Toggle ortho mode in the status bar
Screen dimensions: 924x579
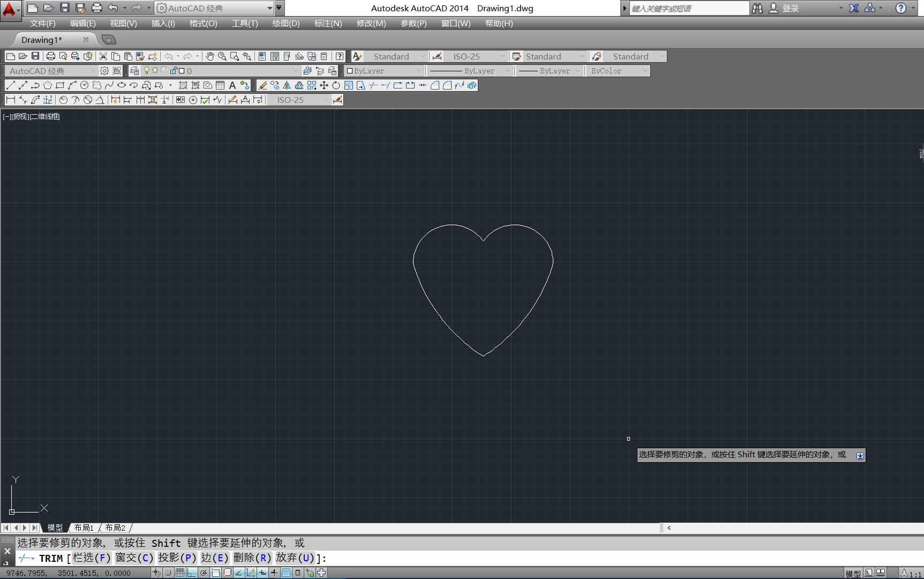coord(192,573)
